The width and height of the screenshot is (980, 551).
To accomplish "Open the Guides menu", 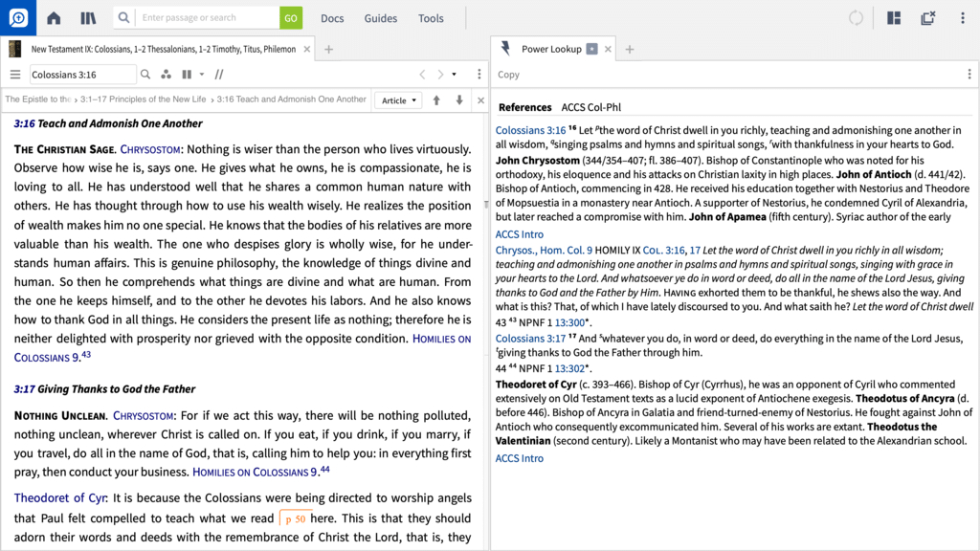I will pyautogui.click(x=381, y=18).
